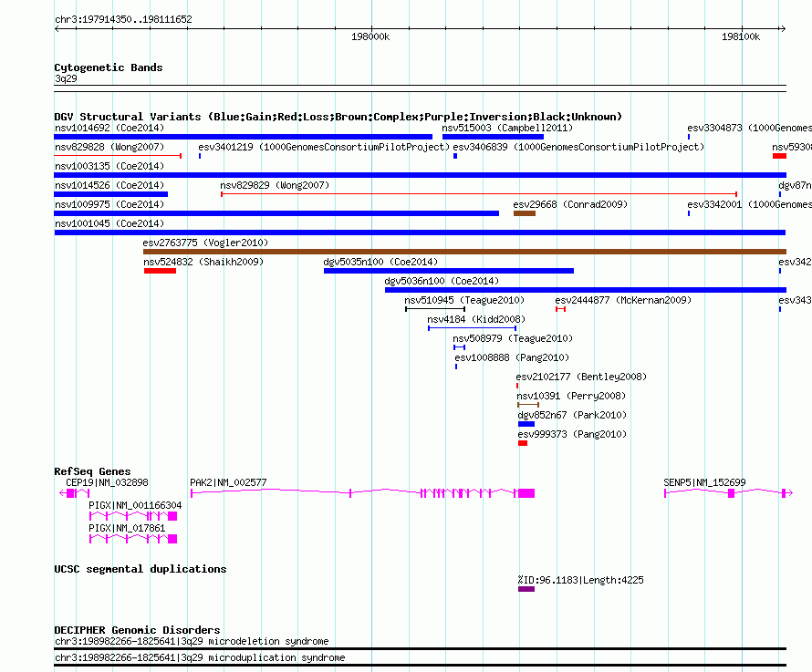812x672 pixels.
Task: Click the ruler's right arrow end
Action: (x=783, y=28)
